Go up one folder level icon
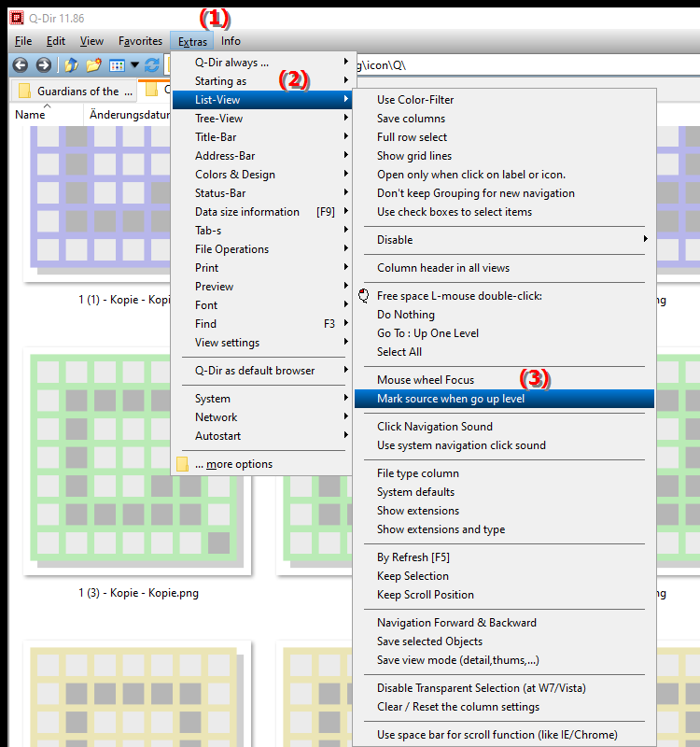The width and height of the screenshot is (700, 747). (71, 64)
